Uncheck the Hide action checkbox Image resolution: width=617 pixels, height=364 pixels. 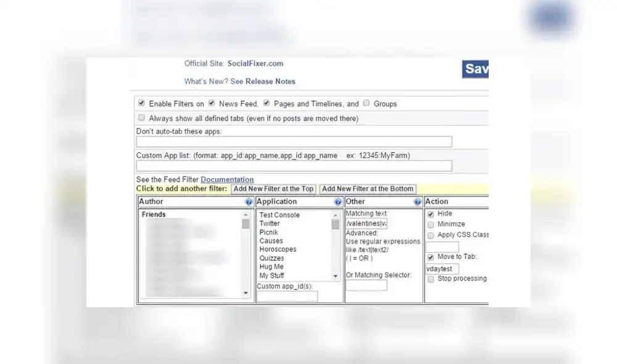click(430, 213)
